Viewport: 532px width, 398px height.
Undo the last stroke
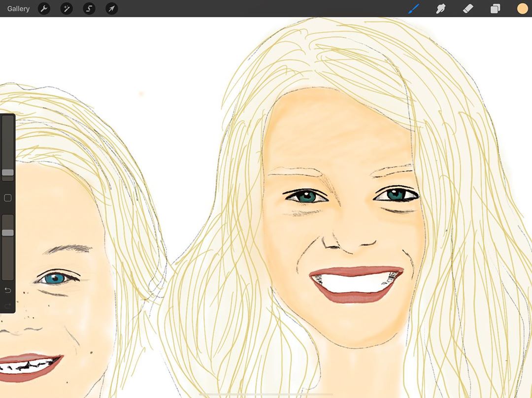coord(8,290)
